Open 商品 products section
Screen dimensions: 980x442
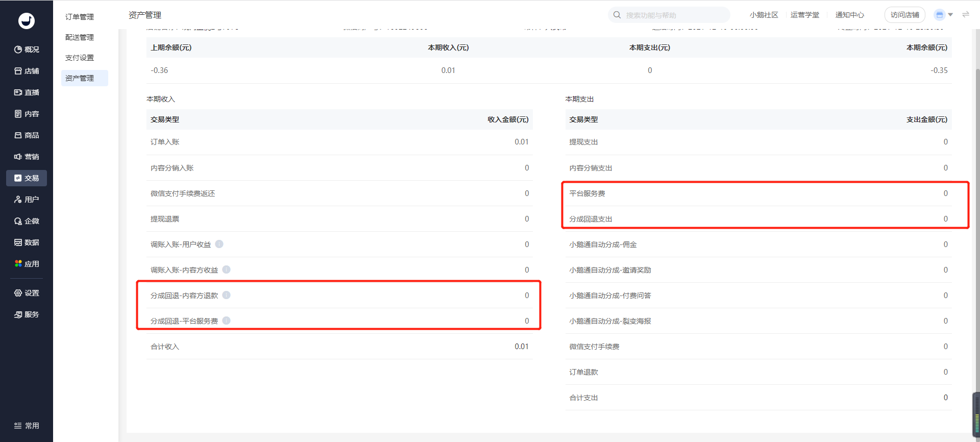27,135
